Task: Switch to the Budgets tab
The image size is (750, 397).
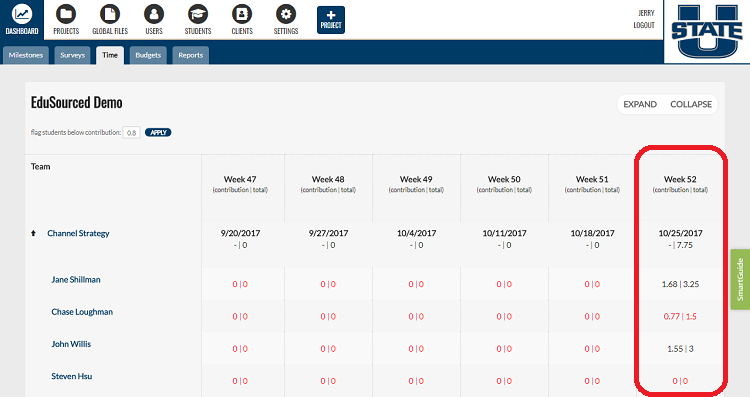Action: [x=148, y=55]
